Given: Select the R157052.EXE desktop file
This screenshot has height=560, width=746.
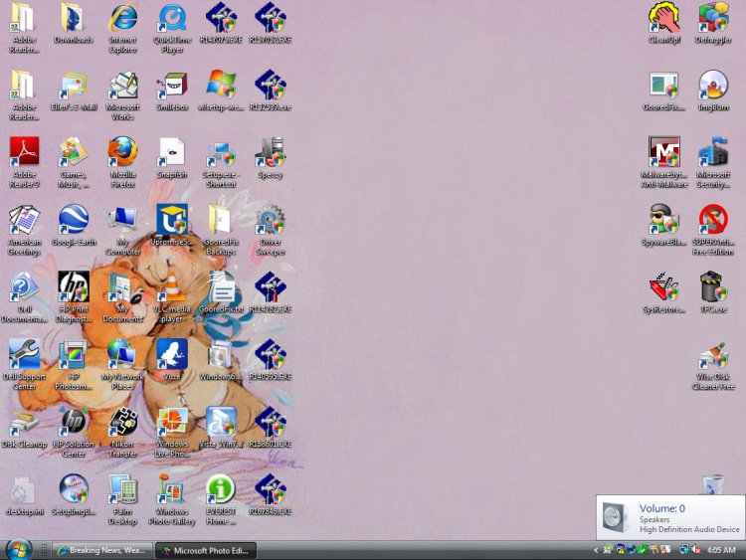Looking at the screenshot, I should (x=271, y=23).
